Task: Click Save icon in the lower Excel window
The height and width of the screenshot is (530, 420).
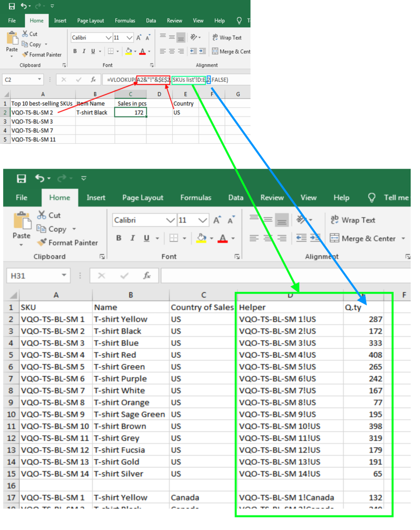Action: click(21, 179)
